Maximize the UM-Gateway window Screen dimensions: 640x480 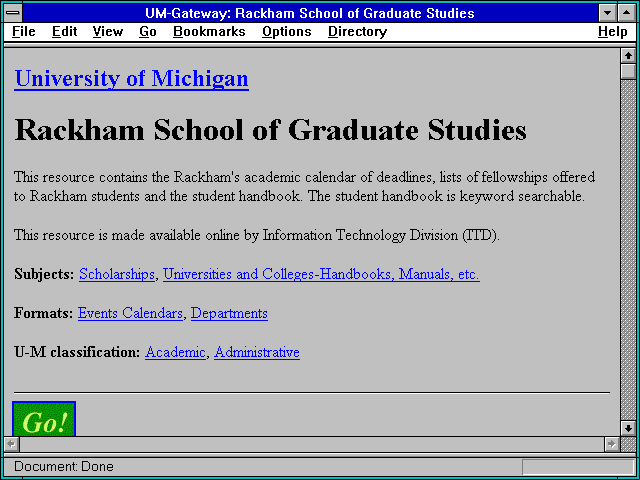pos(627,13)
